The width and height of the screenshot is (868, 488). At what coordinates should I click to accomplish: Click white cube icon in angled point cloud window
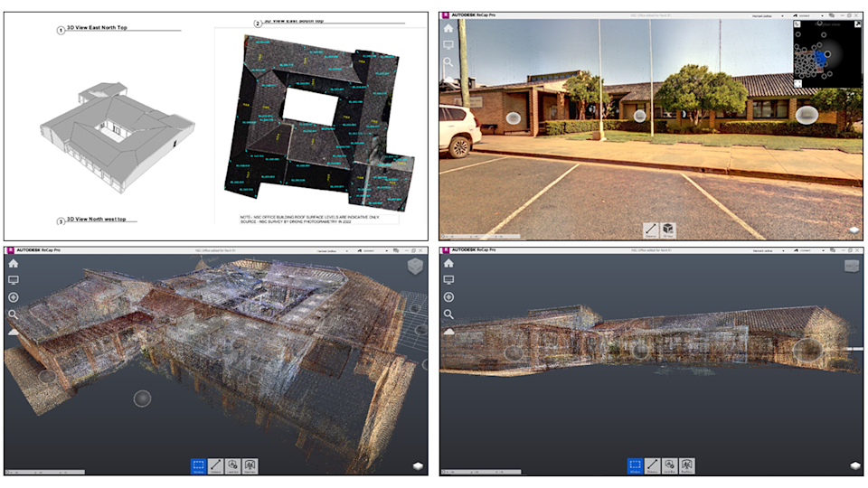[x=418, y=466]
